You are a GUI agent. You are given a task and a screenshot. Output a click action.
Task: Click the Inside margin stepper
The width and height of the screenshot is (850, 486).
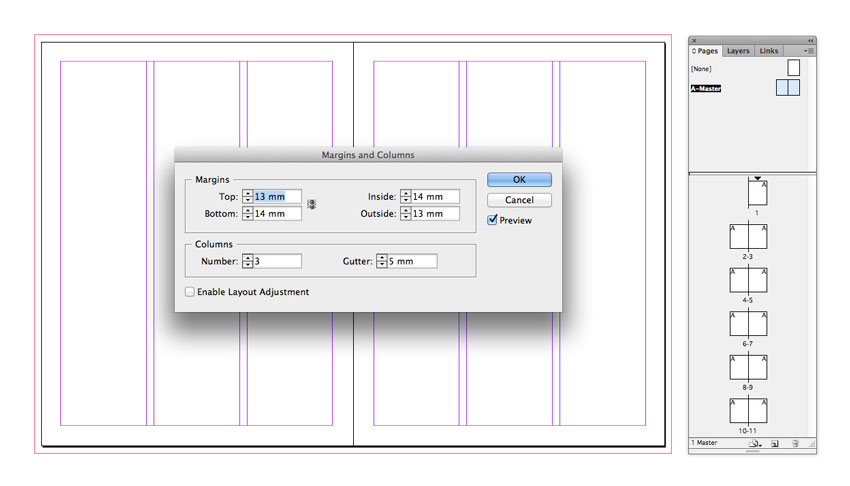(x=405, y=197)
